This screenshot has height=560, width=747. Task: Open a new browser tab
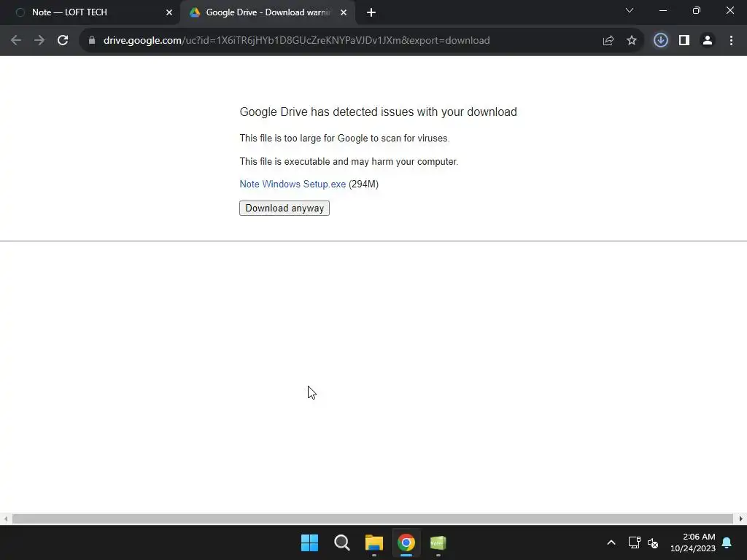tap(371, 12)
